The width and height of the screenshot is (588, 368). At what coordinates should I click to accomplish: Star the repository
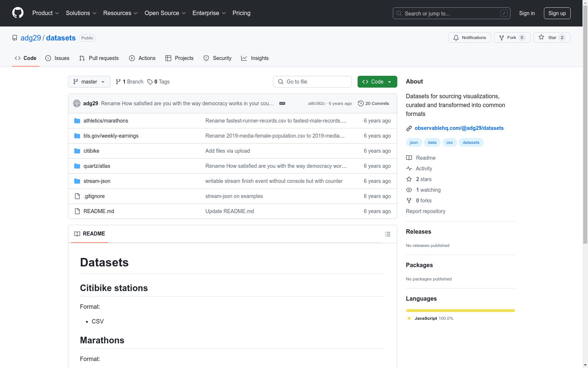(552, 38)
